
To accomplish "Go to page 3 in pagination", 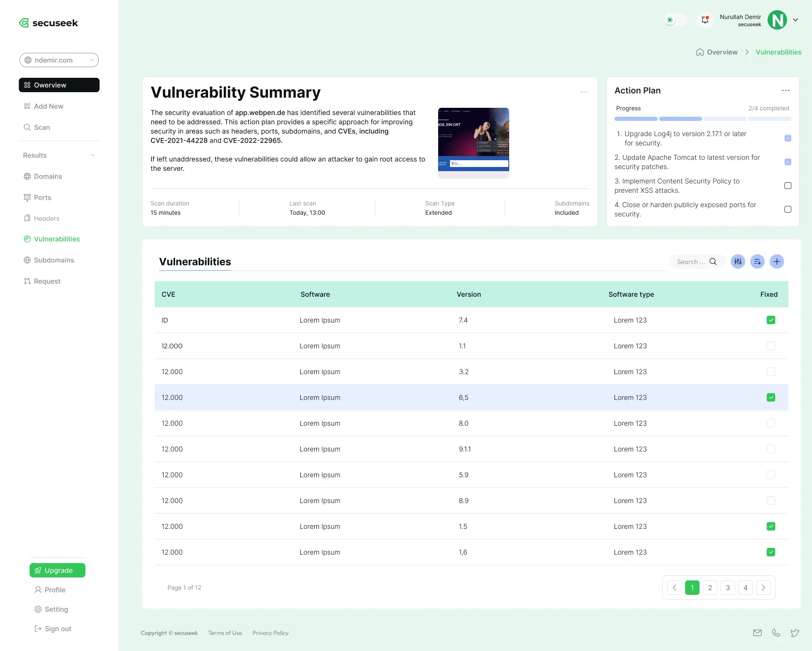I will click(728, 588).
